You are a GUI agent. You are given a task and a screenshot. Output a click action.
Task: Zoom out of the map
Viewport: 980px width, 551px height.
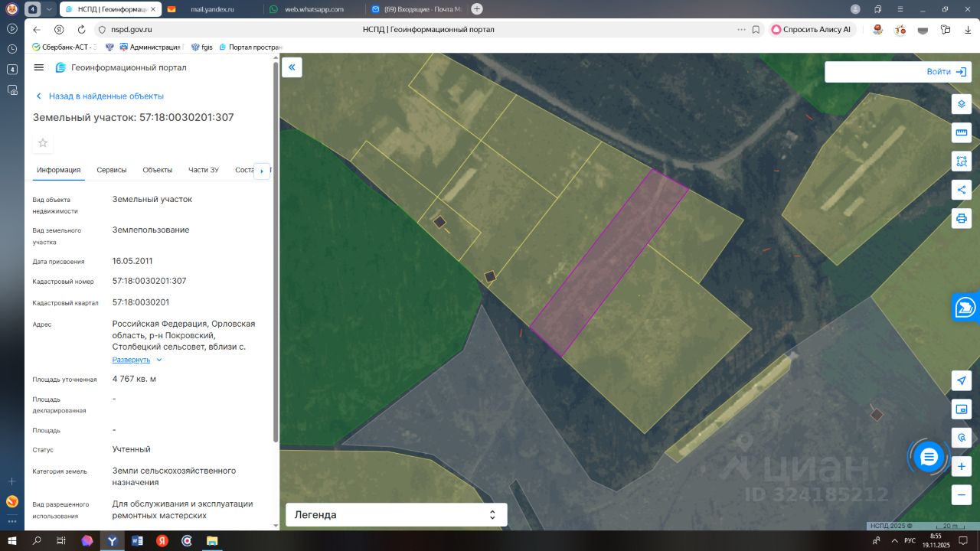coord(962,495)
